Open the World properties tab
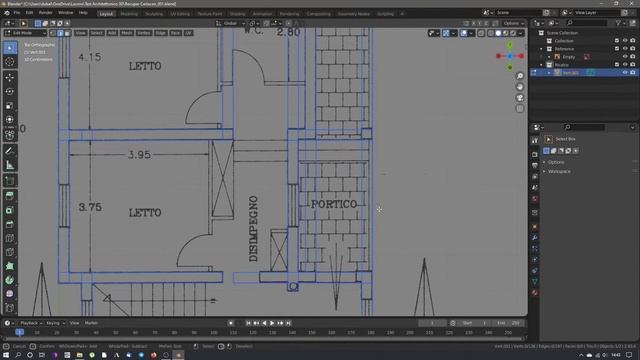The image size is (640, 360). (535, 199)
